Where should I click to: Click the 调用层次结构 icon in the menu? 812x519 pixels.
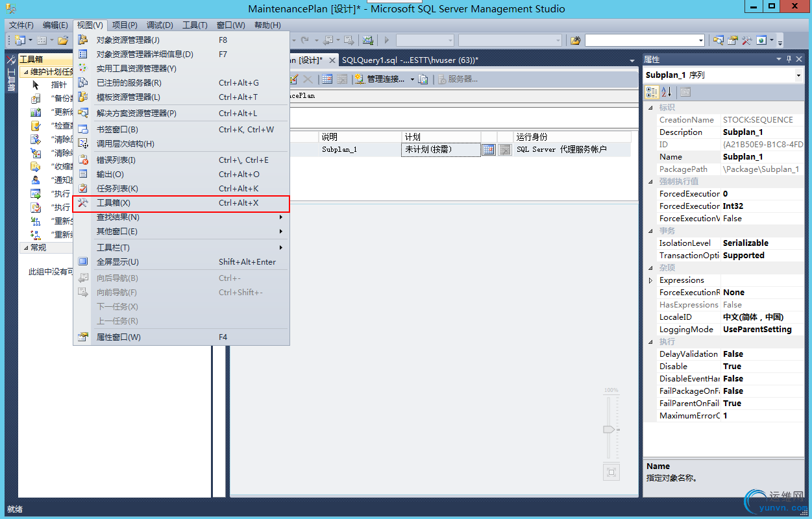point(83,143)
